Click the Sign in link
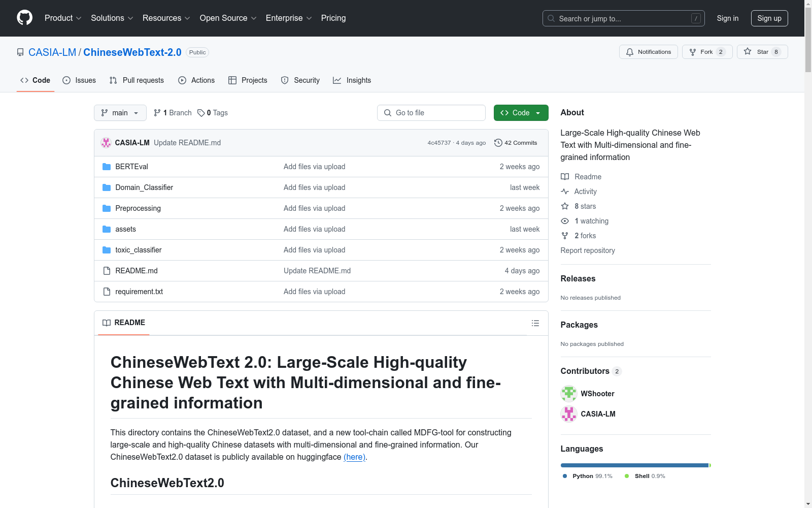Viewport: 812px width, 508px height. 727,18
